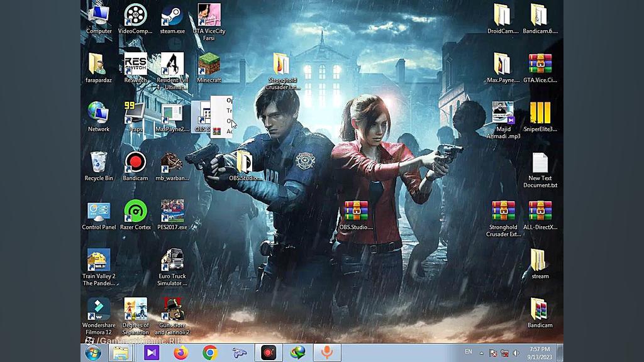Open the Windows Start menu
Viewport: 644px width, 362px height.
click(x=94, y=353)
